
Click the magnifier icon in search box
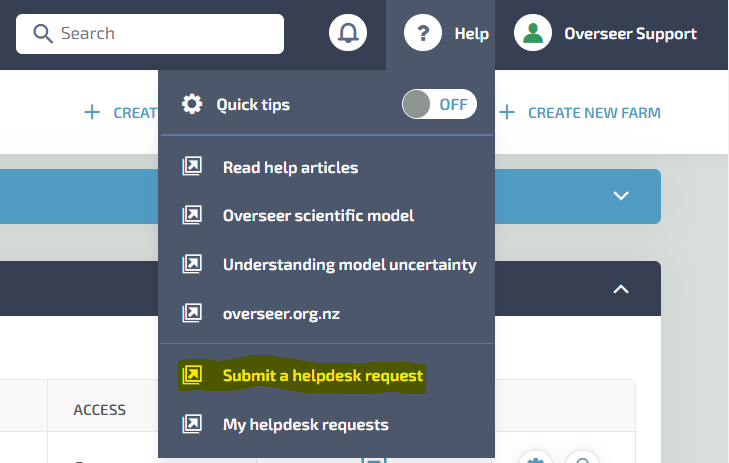[43, 33]
